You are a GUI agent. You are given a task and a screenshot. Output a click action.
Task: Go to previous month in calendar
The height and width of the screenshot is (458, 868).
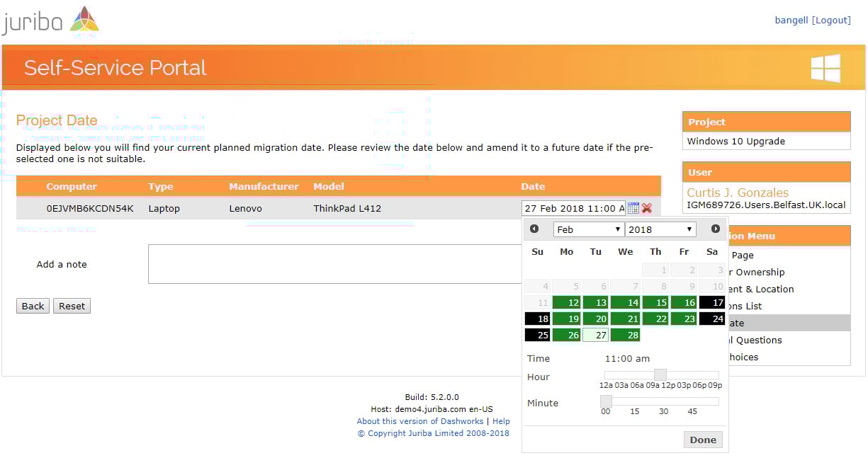pos(534,229)
